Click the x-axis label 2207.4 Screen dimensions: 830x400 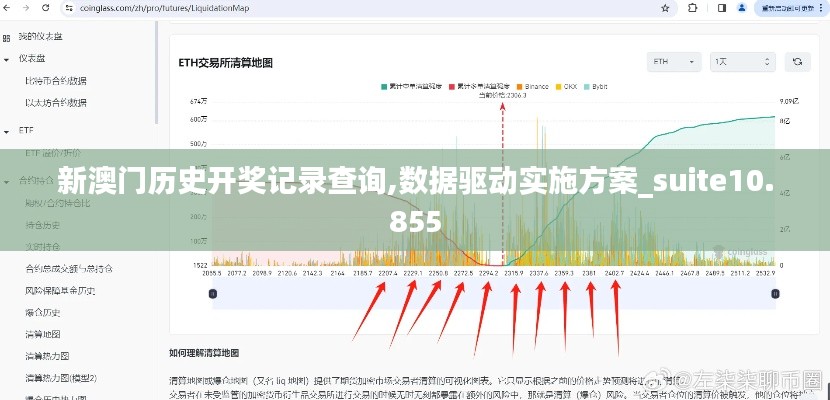pyautogui.click(x=387, y=274)
